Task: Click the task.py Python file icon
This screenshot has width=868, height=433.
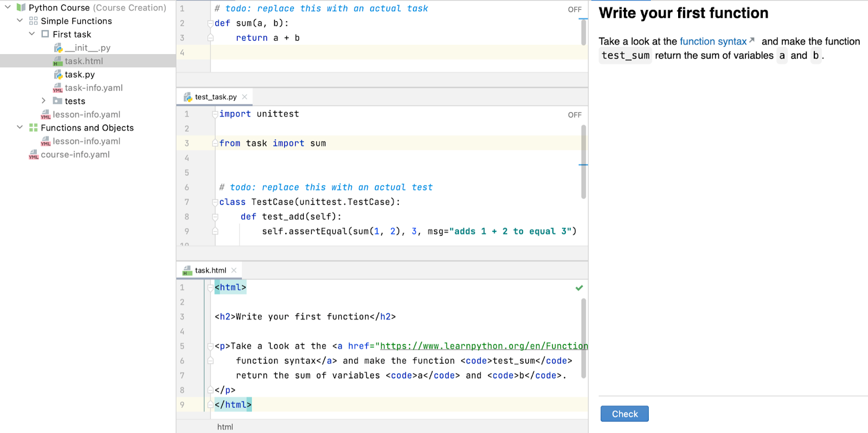Action: tap(58, 75)
